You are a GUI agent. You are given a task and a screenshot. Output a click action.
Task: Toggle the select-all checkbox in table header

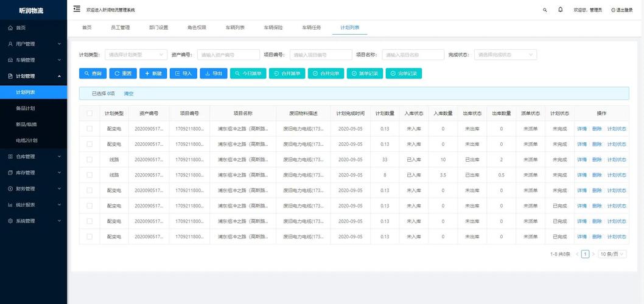[89, 113]
